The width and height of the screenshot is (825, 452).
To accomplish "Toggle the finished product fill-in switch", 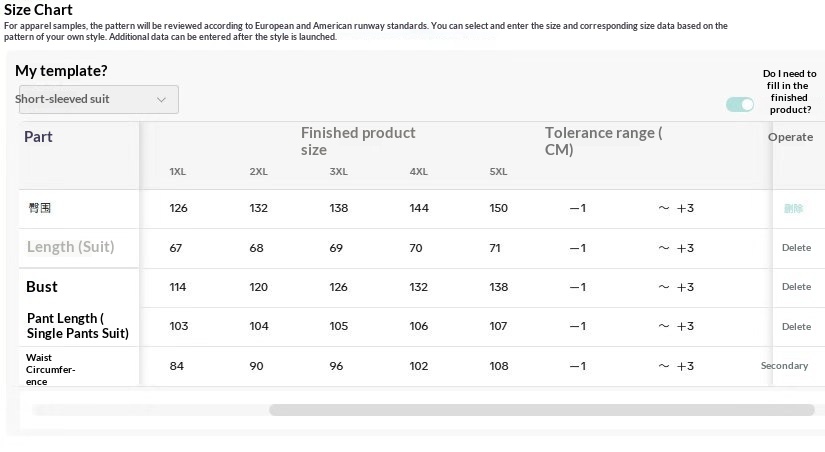I will pos(740,105).
